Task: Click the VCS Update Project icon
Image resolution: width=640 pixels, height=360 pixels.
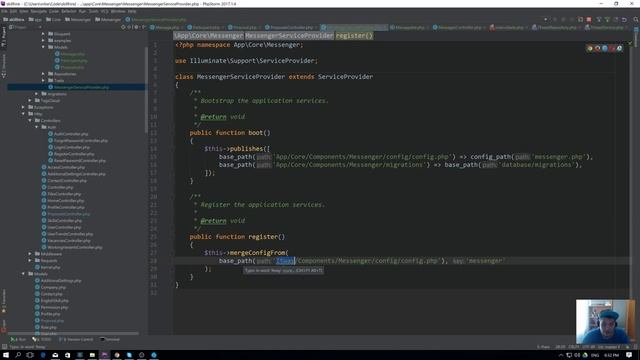Action: point(599,19)
